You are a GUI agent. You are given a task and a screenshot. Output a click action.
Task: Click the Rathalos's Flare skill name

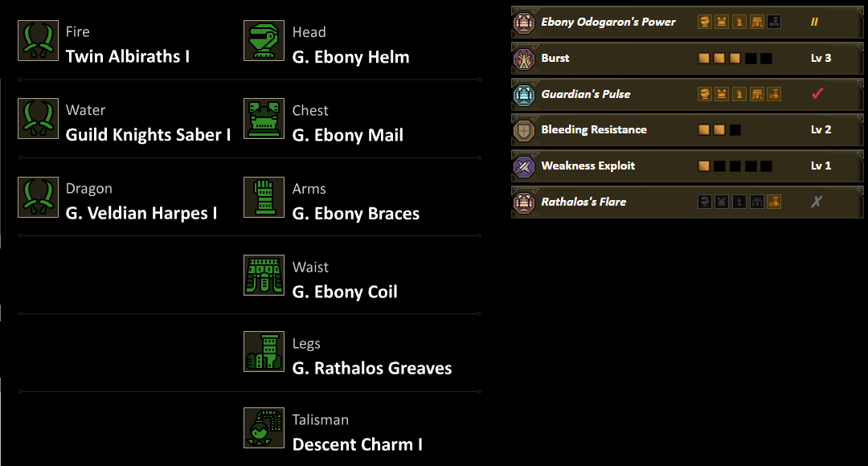pos(583,202)
